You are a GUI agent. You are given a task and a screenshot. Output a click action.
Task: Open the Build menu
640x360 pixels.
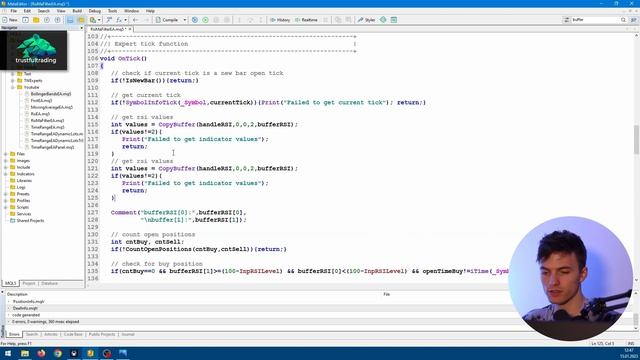(77, 11)
